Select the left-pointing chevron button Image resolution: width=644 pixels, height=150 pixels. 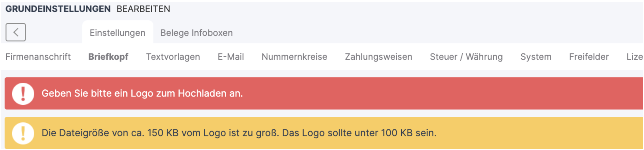click(x=16, y=32)
